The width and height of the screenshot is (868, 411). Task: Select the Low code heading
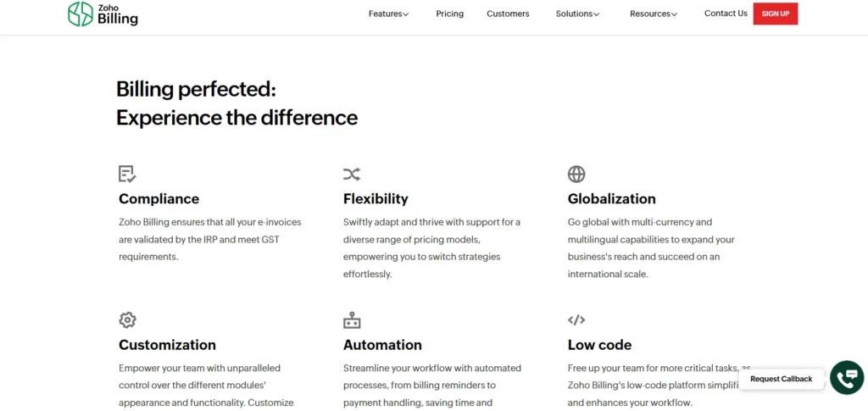[x=599, y=345]
